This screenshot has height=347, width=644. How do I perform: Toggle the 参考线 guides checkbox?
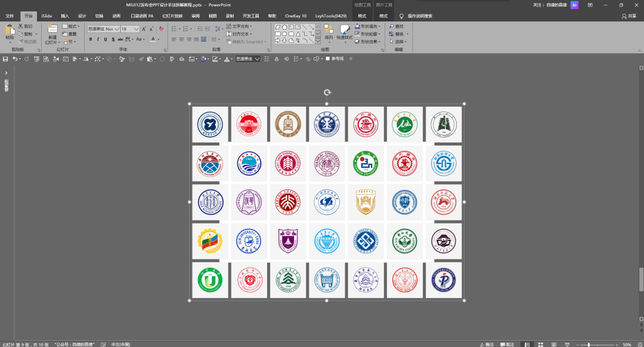point(328,59)
